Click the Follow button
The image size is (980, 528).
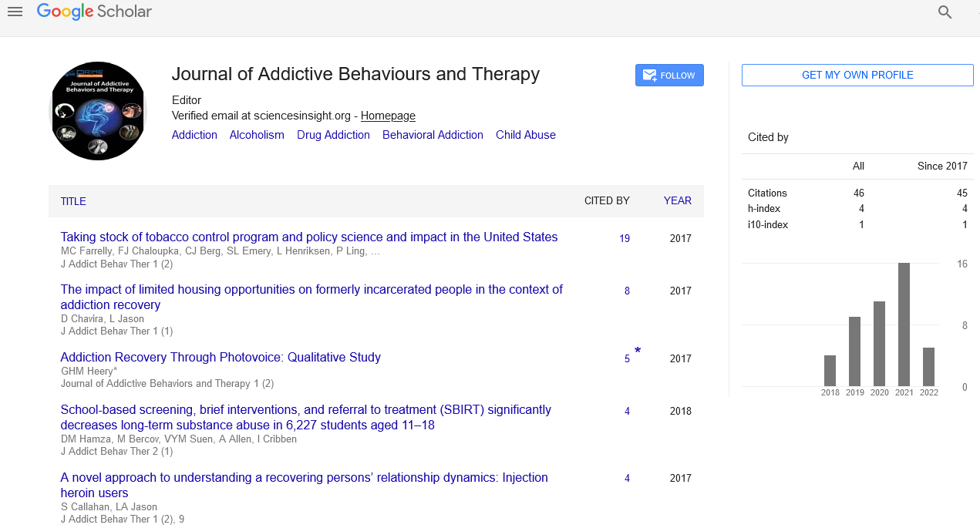point(669,76)
